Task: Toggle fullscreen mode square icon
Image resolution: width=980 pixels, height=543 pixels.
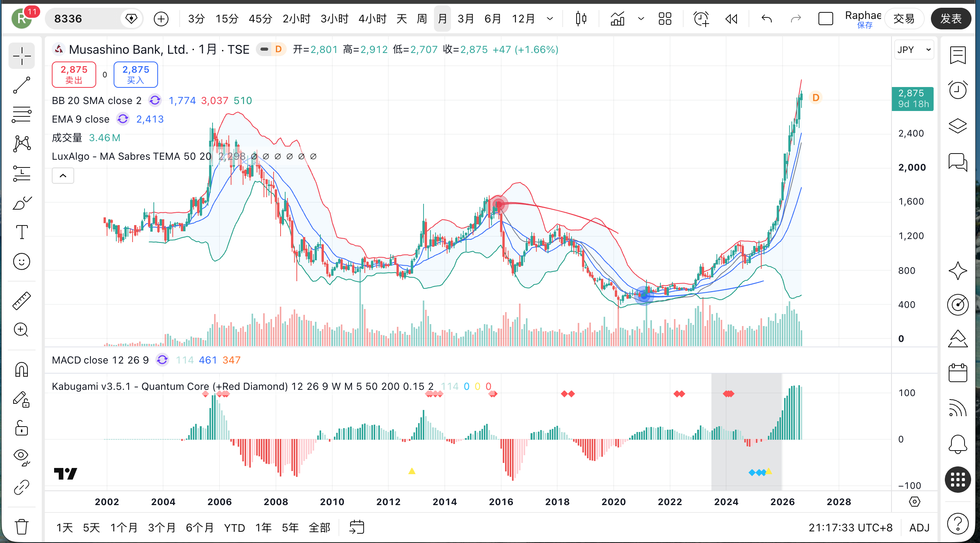Action: coord(825,19)
